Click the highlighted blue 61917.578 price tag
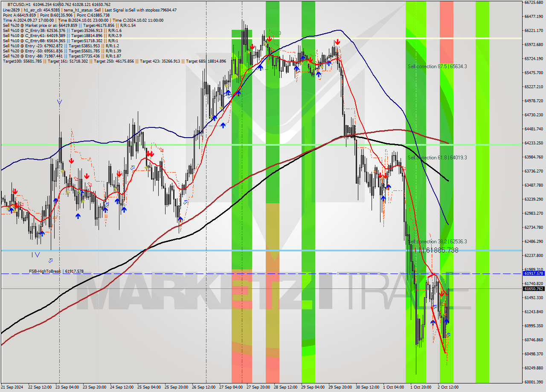 point(534,274)
